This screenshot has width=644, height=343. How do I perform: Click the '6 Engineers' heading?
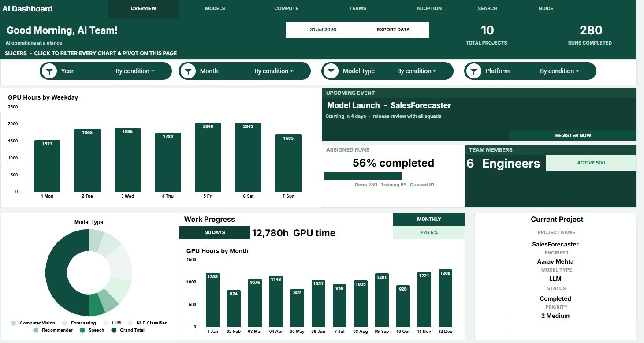pyautogui.click(x=503, y=164)
